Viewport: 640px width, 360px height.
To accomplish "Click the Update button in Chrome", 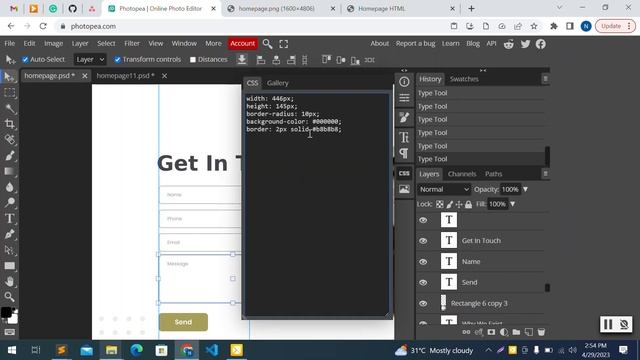I will pyautogui.click(x=615, y=26).
